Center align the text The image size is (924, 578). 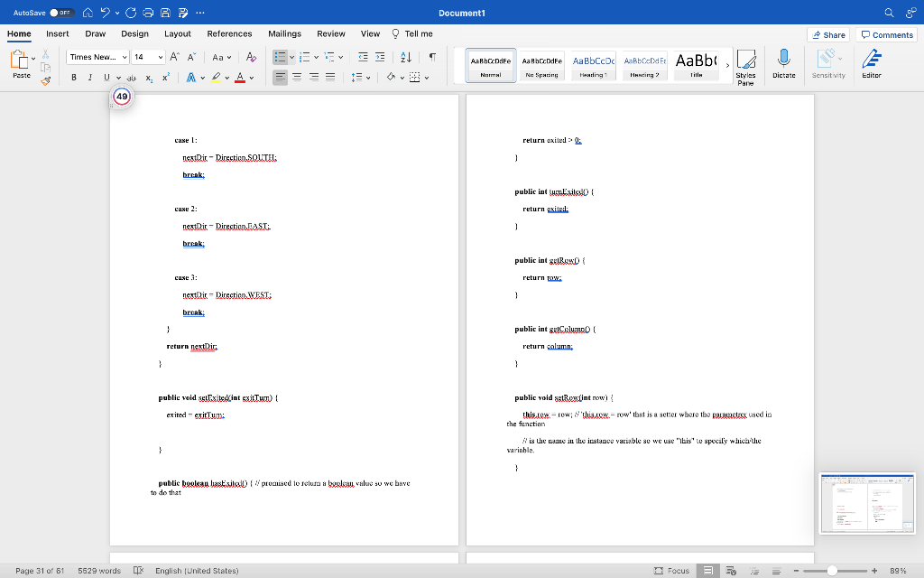coord(297,78)
